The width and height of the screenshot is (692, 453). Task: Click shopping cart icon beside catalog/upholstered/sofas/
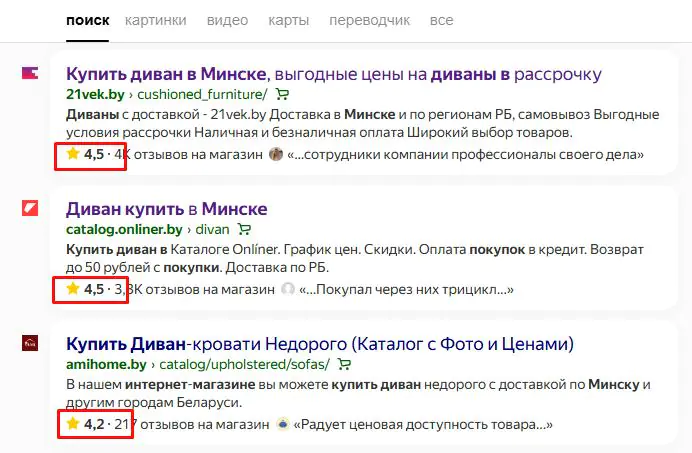(344, 364)
